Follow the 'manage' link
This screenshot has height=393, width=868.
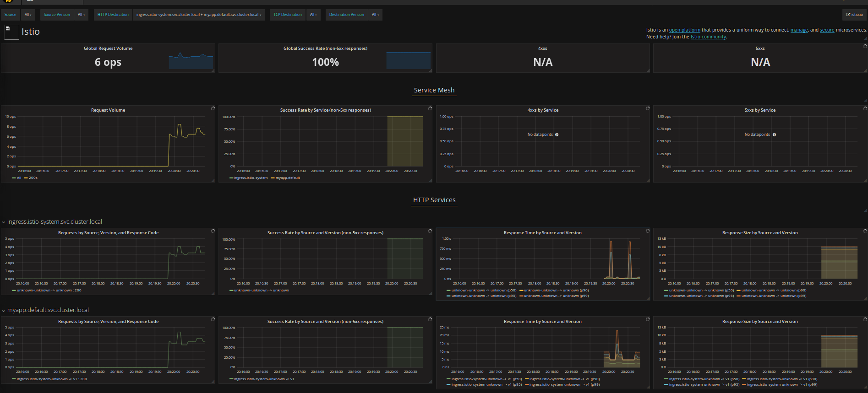[799, 30]
